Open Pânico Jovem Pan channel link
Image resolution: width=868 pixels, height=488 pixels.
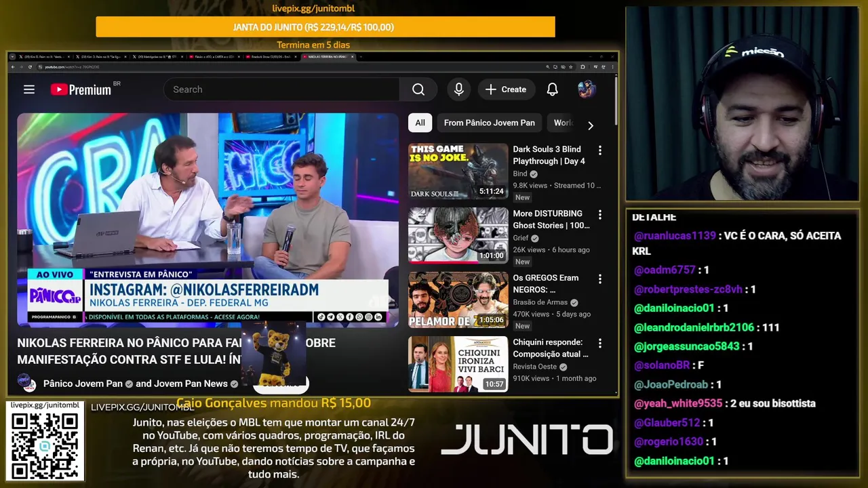point(83,384)
